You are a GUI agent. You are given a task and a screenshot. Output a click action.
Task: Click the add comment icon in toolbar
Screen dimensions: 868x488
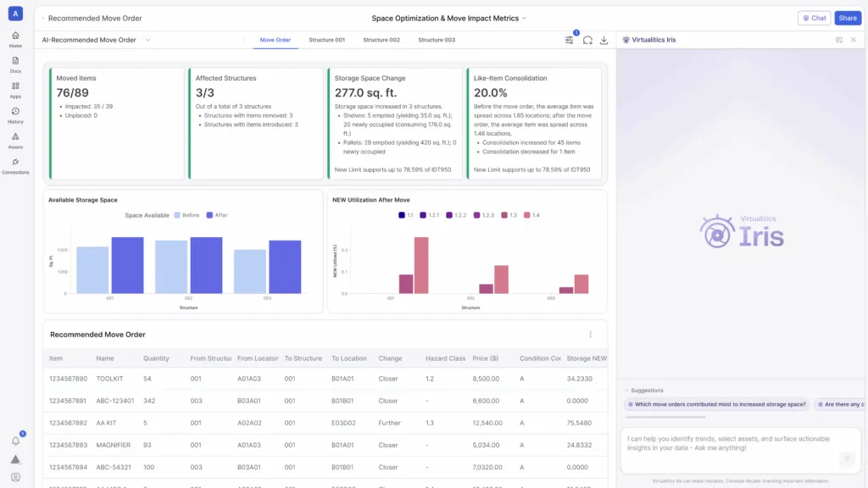(587, 40)
